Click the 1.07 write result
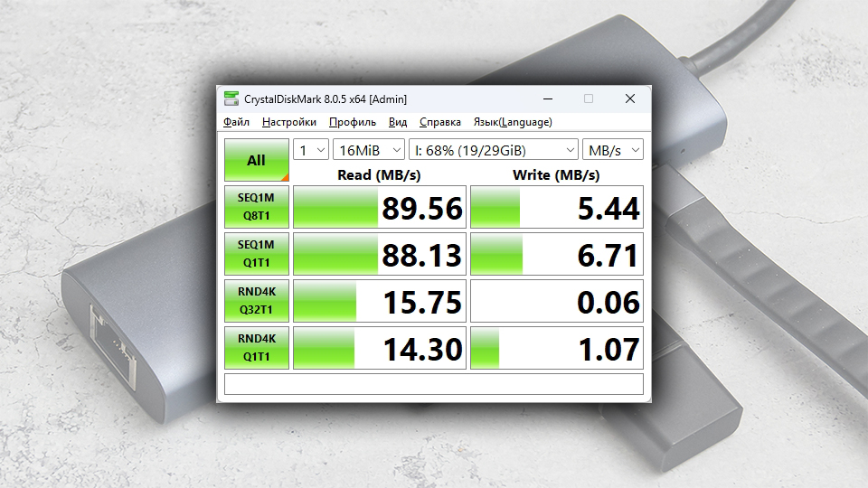Image resolution: width=868 pixels, height=488 pixels. click(557, 348)
